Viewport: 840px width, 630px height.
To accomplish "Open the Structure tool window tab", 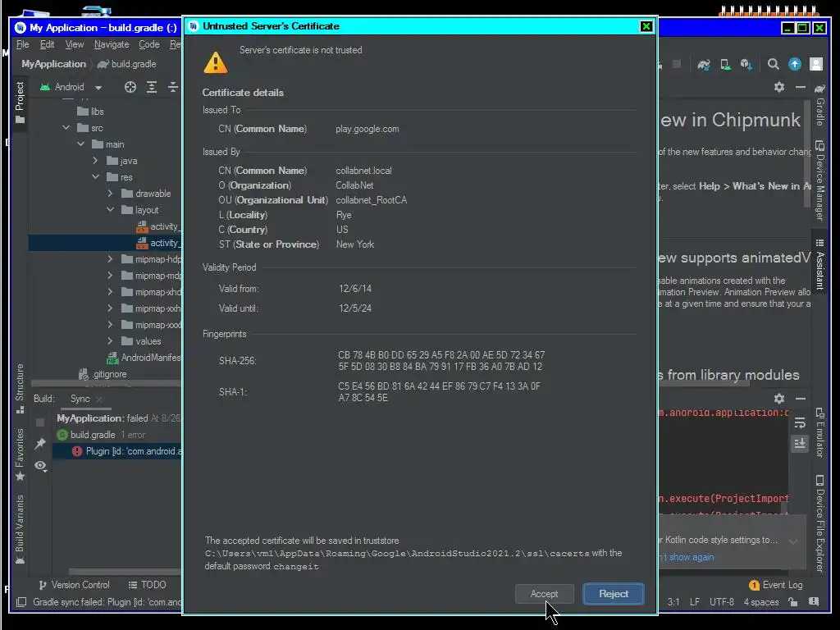I will (20, 388).
